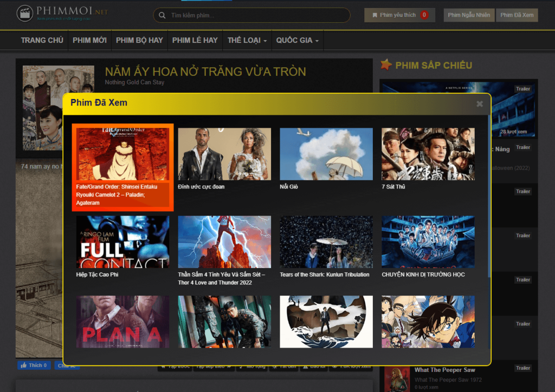Screen dimensions: 555x392
Task: Expand the Thể Loại dropdown
Action: coord(247,40)
